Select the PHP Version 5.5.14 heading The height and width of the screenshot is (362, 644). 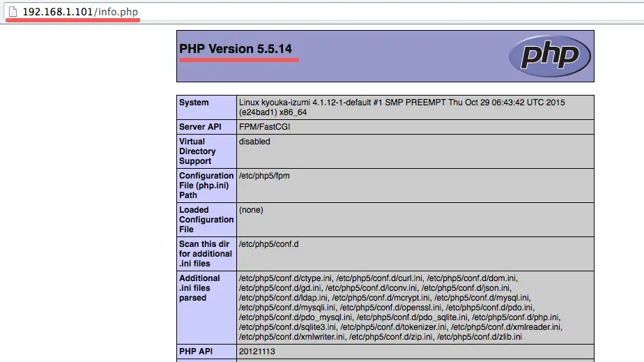pyautogui.click(x=236, y=49)
